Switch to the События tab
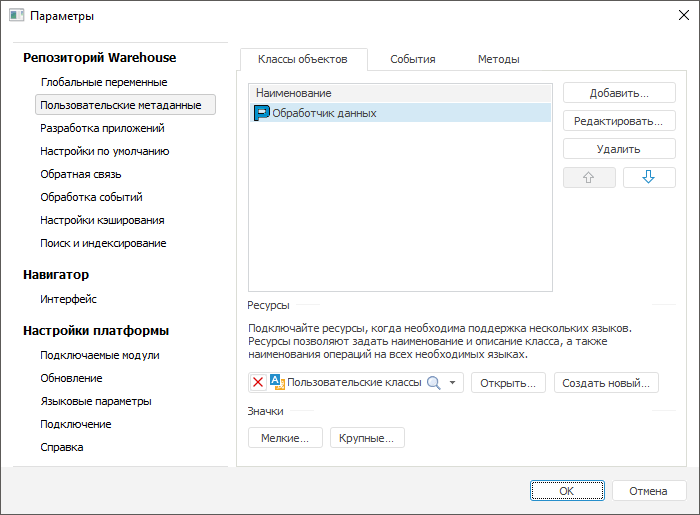 pyautogui.click(x=412, y=59)
